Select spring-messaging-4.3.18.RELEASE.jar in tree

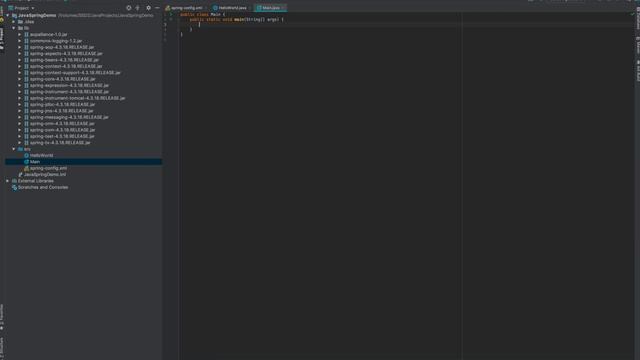coord(69,117)
